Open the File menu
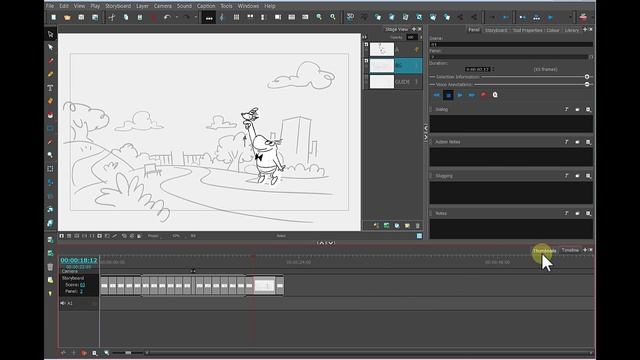The height and width of the screenshot is (360, 640). [x=50, y=6]
